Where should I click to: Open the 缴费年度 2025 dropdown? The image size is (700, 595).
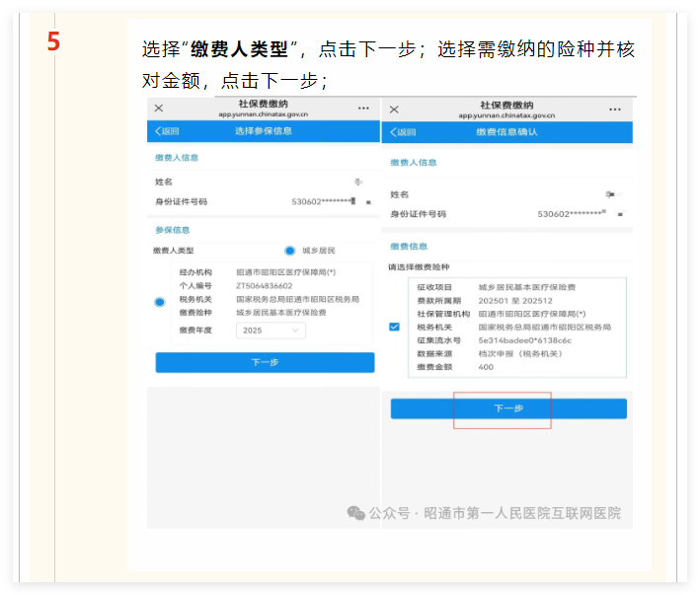click(271, 331)
